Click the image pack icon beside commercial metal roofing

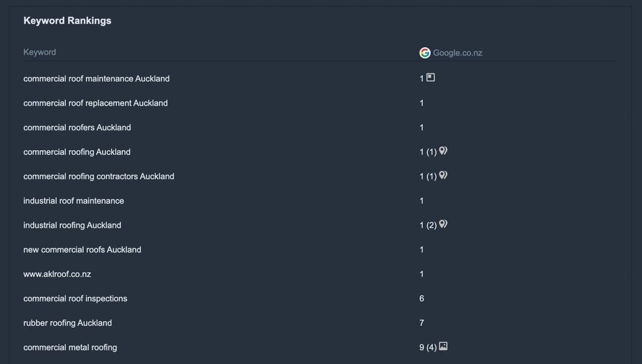click(x=442, y=346)
